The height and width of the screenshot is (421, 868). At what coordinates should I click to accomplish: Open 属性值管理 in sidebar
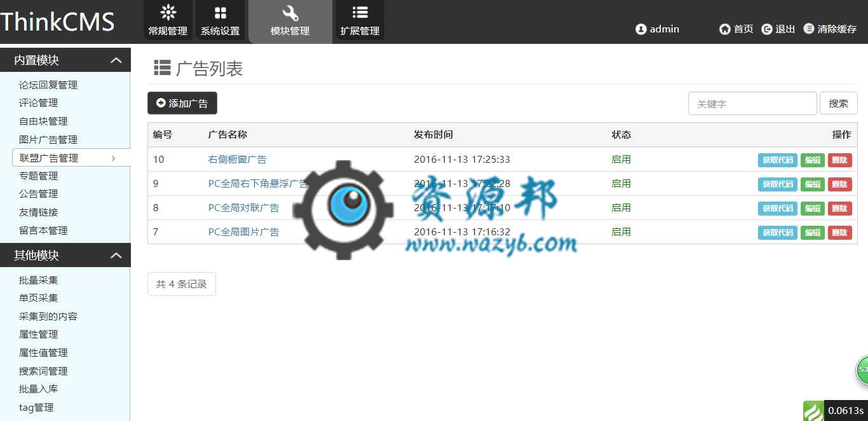tap(43, 353)
